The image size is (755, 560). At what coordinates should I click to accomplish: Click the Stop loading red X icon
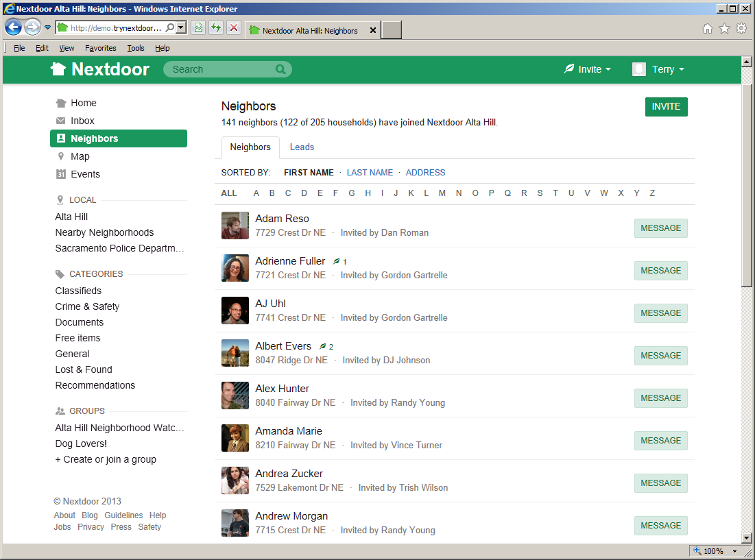234,27
